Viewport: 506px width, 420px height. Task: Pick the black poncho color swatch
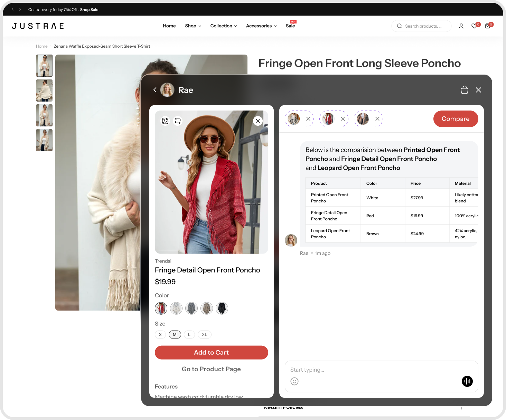click(x=222, y=308)
